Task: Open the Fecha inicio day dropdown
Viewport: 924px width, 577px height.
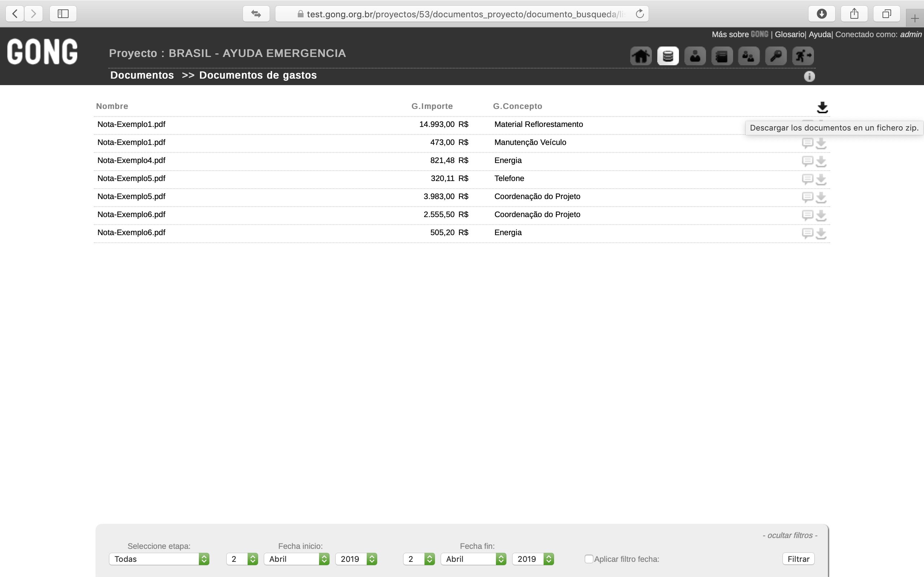Action: tap(242, 559)
